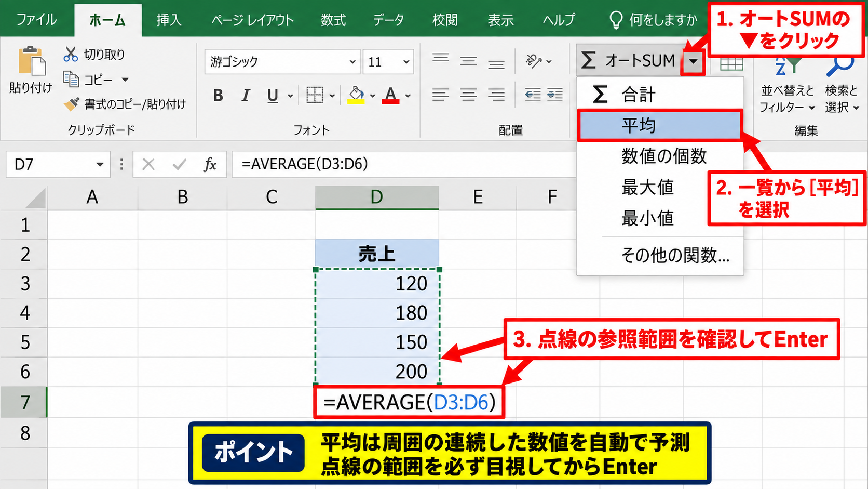Click the align right icon
Viewport: 868px width, 489px height.
pyautogui.click(x=496, y=95)
